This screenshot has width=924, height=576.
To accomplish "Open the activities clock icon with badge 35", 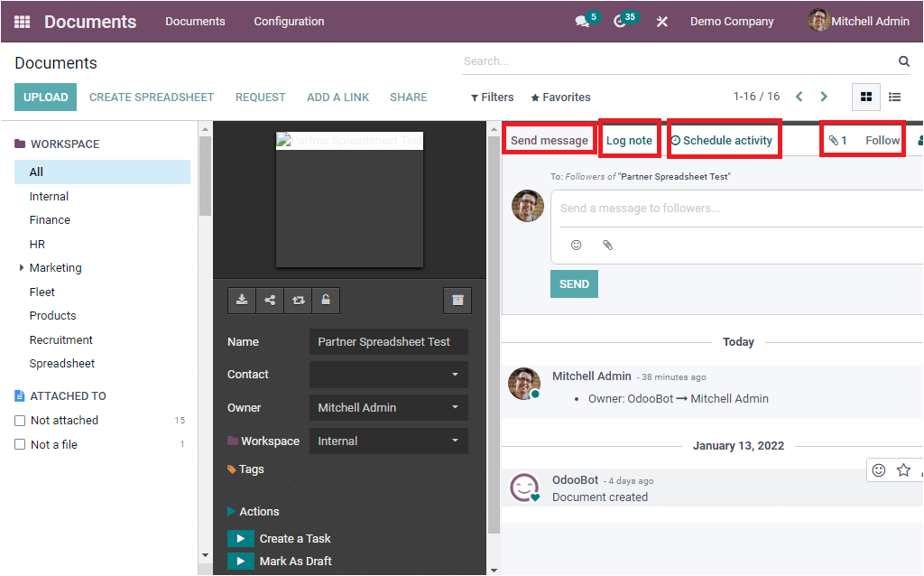I will [x=619, y=22].
